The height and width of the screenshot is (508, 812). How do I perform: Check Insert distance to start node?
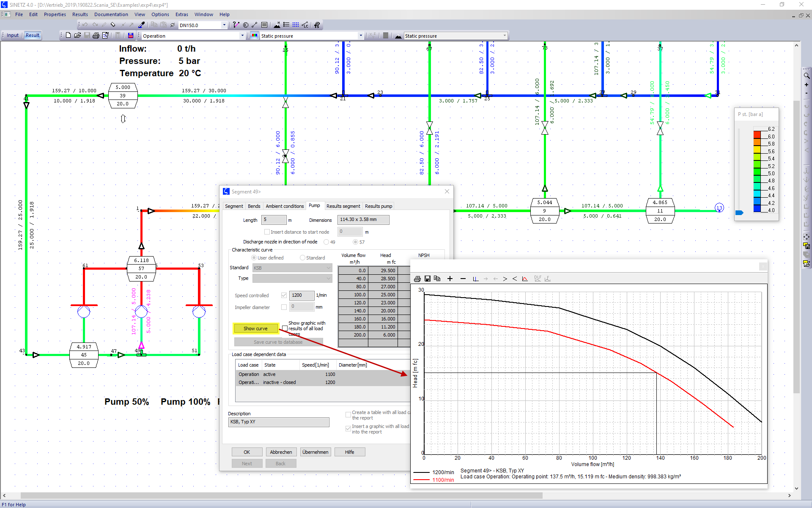267,232
